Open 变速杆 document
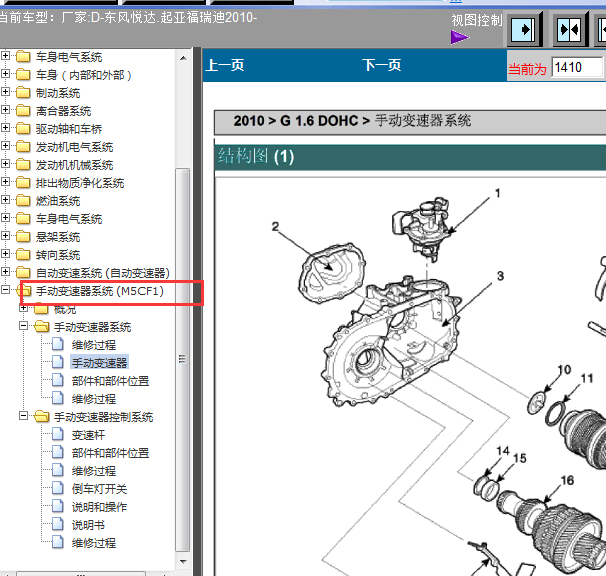 pyautogui.click(x=88, y=435)
